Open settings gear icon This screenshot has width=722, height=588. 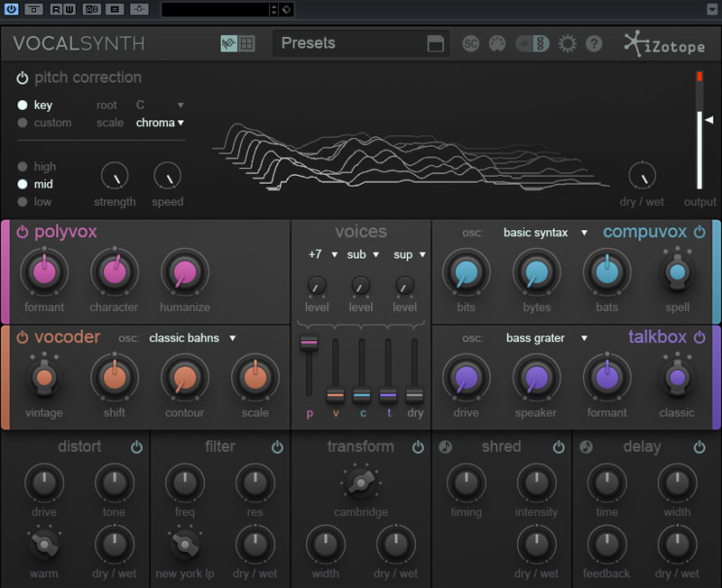[568, 43]
